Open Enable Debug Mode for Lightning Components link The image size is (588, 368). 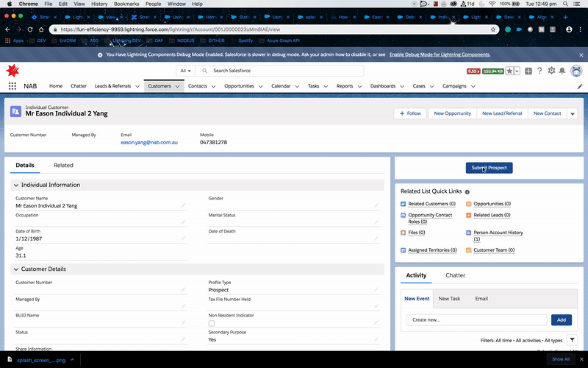click(x=440, y=54)
